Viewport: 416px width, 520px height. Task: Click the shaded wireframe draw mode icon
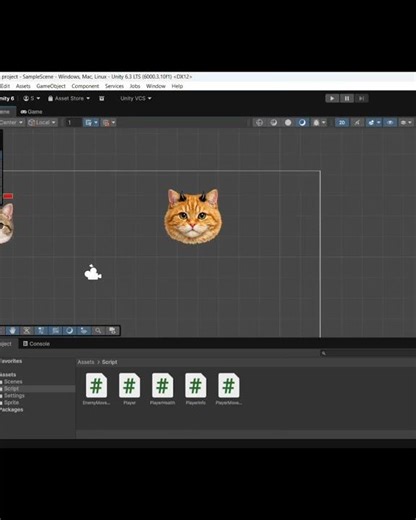pyautogui.click(x=274, y=123)
